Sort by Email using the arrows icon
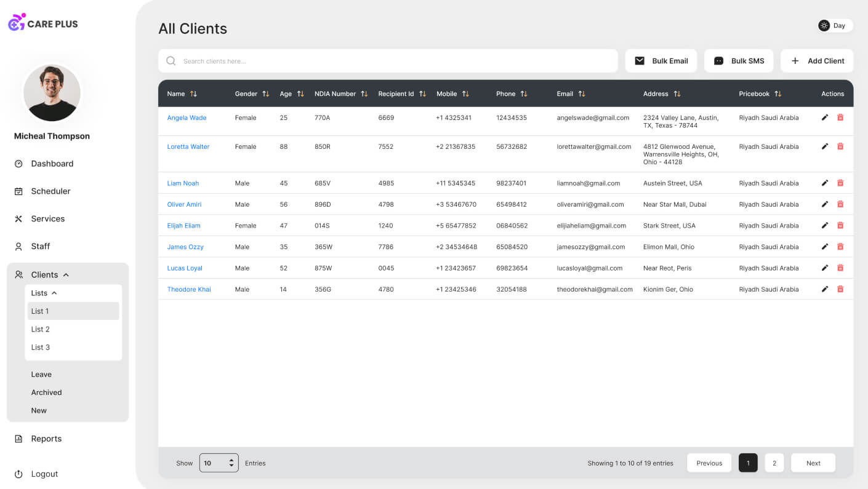 pos(582,93)
